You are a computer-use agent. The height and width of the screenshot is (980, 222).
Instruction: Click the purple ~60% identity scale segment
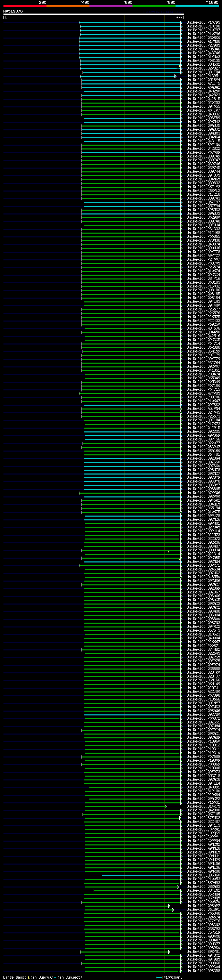pyautogui.click(x=111, y=6)
